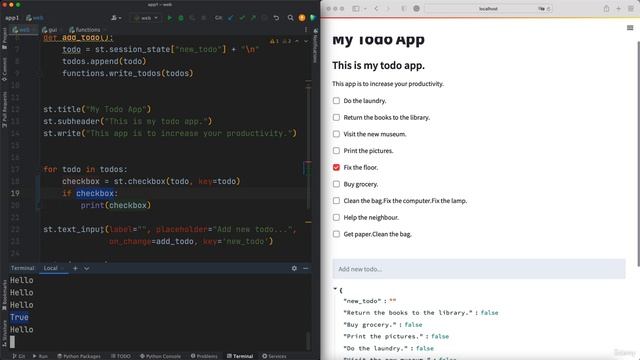Open terminal settings gear icon
This screenshot has height=360, width=640.
click(294, 268)
